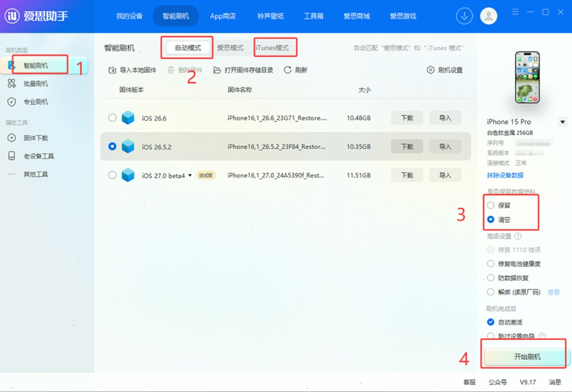
Task: Click 删除固件 trash toolbar item
Action: [184, 70]
